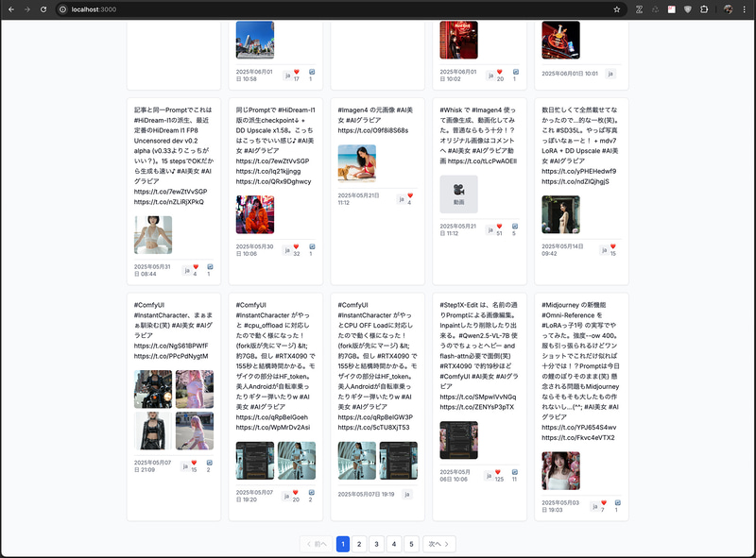756x558 pixels.
Task: Open the pink-haired girl on bicycle thumbnail
Action: tap(195, 431)
